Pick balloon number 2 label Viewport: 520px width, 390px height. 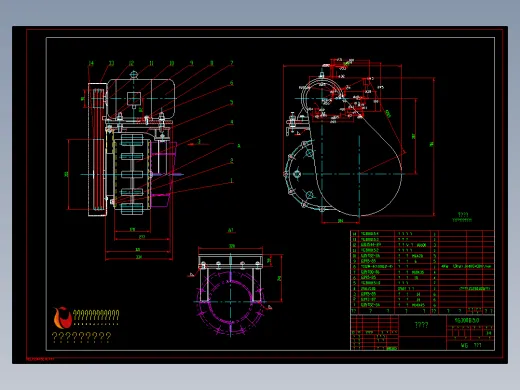coord(232,161)
